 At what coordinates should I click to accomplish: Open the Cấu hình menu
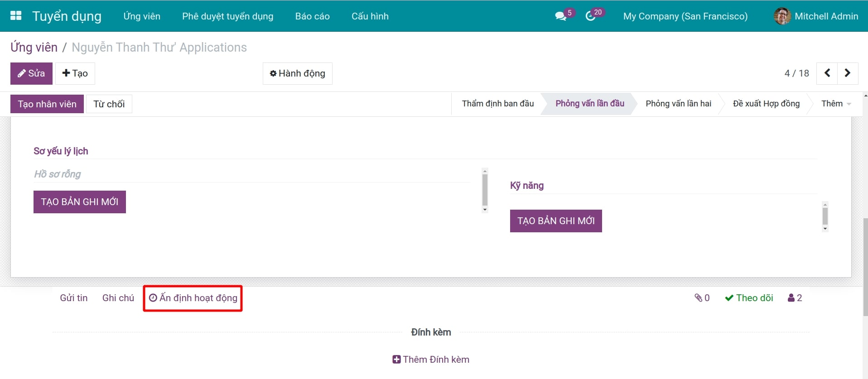370,16
